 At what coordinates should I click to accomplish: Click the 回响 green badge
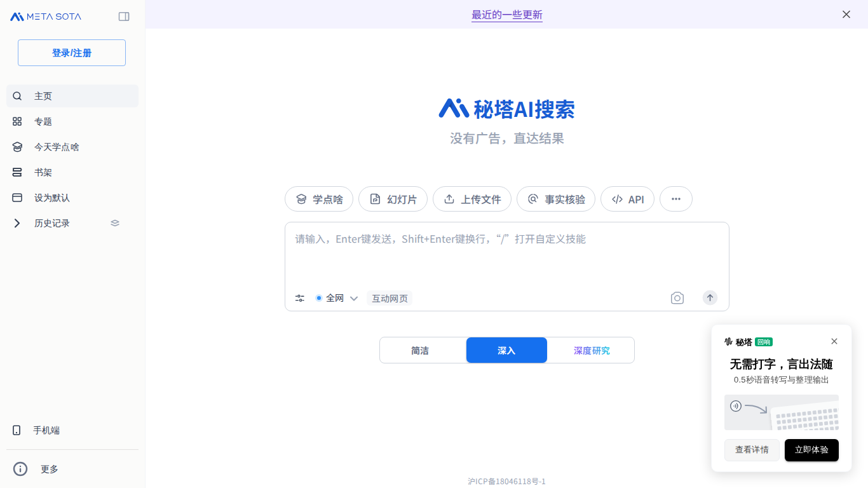point(764,342)
